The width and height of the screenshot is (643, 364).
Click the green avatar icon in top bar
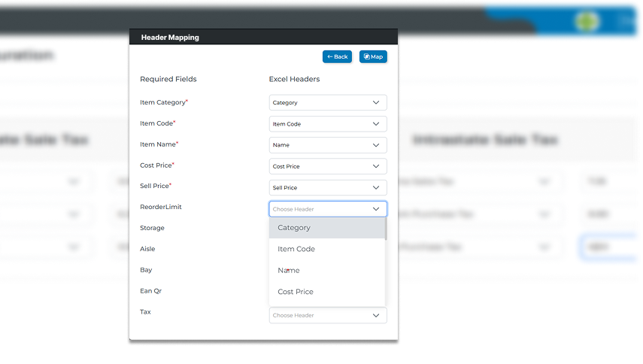coord(587,21)
